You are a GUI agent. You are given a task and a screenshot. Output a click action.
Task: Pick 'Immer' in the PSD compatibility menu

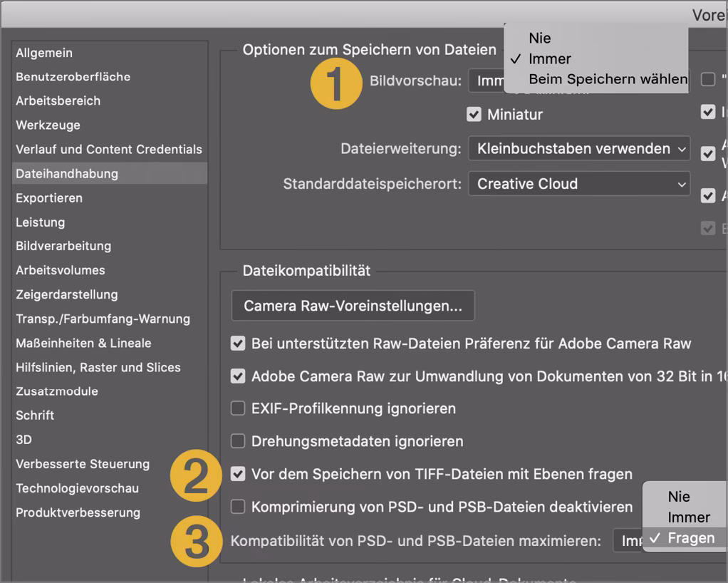click(x=688, y=517)
